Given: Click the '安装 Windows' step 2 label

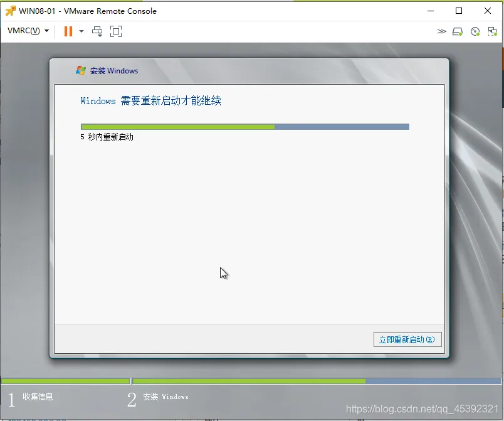Looking at the screenshot, I should pyautogui.click(x=165, y=397).
